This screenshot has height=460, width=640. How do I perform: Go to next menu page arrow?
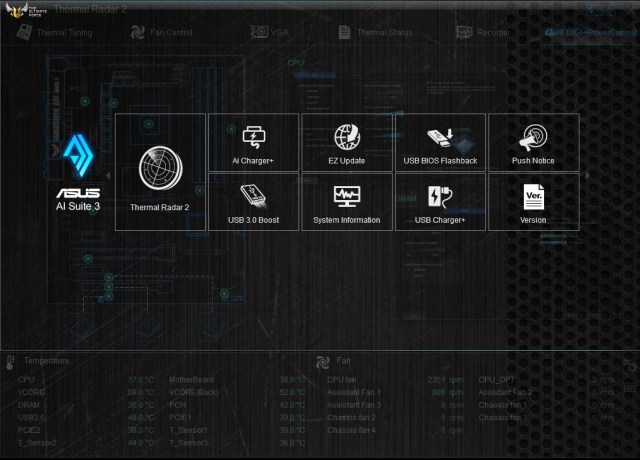[587, 175]
